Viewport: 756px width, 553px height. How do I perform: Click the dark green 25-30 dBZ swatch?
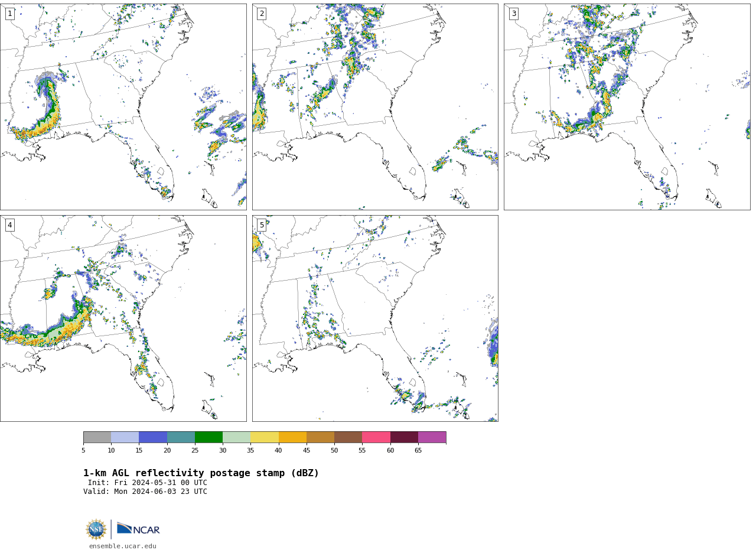(x=208, y=437)
